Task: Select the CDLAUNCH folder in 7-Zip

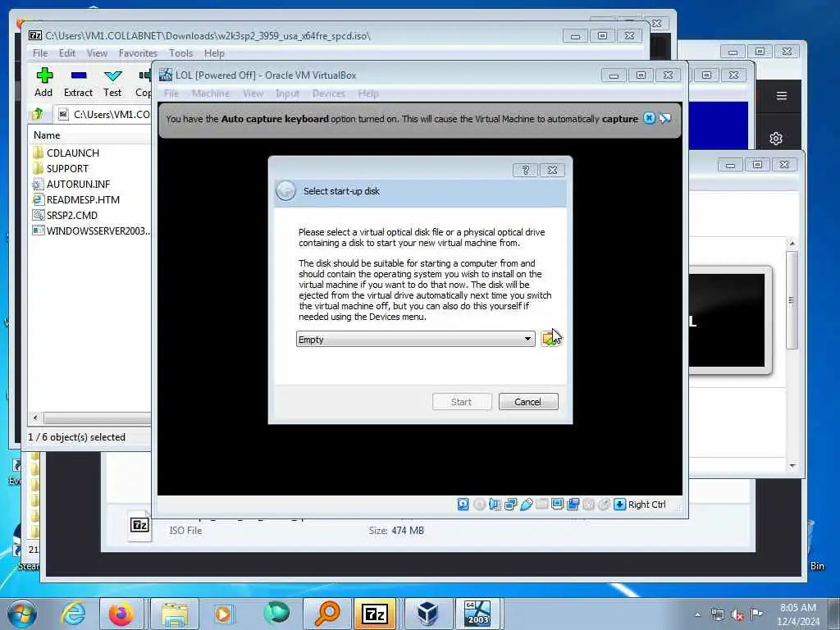Action: [x=72, y=153]
